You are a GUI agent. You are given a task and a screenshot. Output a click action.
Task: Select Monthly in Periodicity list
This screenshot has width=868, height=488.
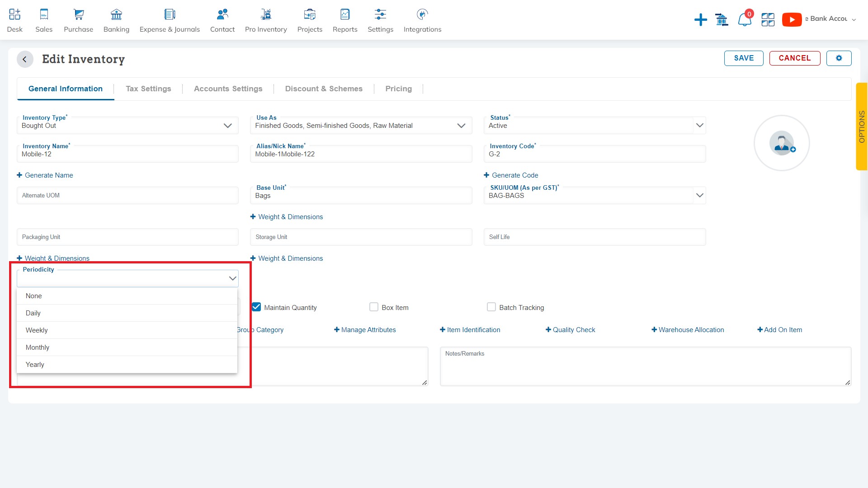[127, 347]
